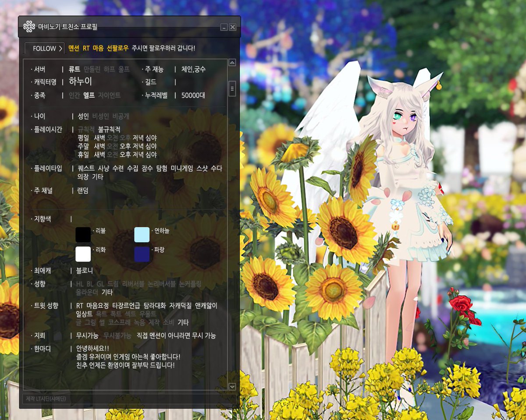Select the 하프 server option
Viewport: 526px width, 420px height.
[x=109, y=69]
